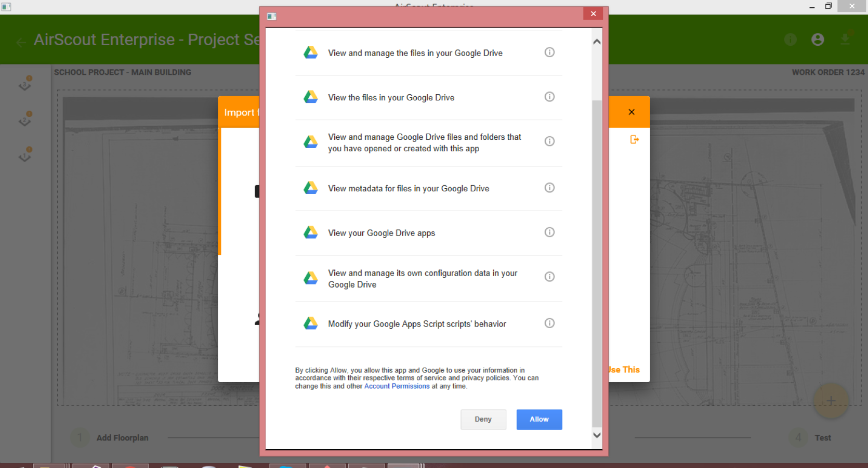Click the vertical scrollbar thumb in consent window
868x468 pixels.
(597, 264)
